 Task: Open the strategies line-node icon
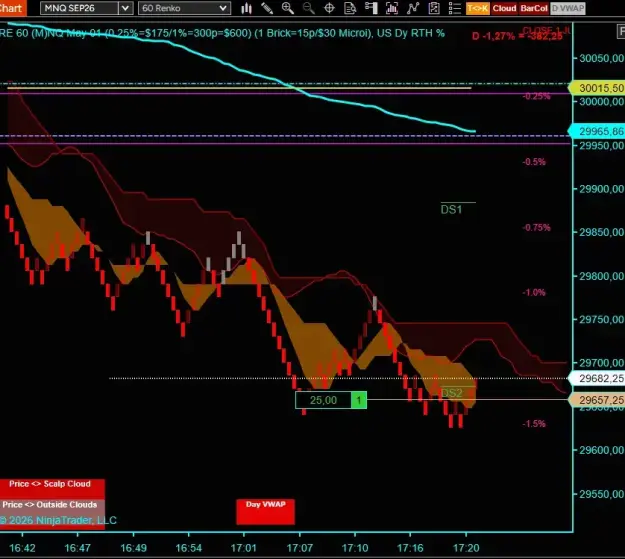(413, 8)
